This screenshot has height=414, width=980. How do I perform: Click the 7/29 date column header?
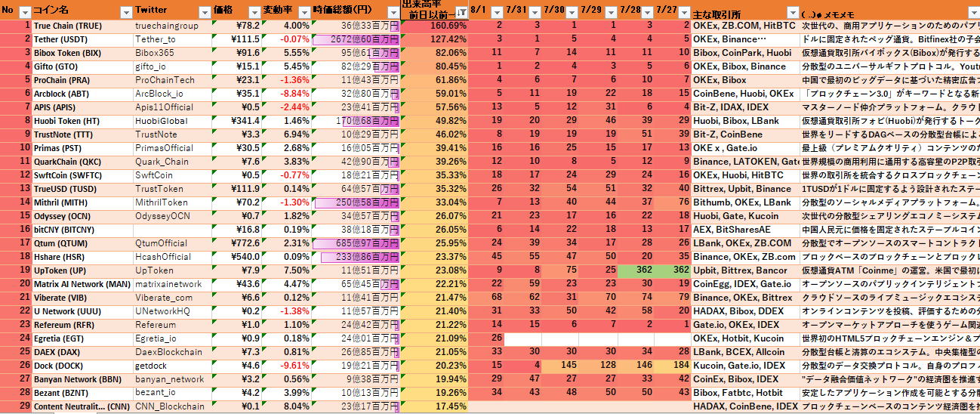click(x=592, y=10)
